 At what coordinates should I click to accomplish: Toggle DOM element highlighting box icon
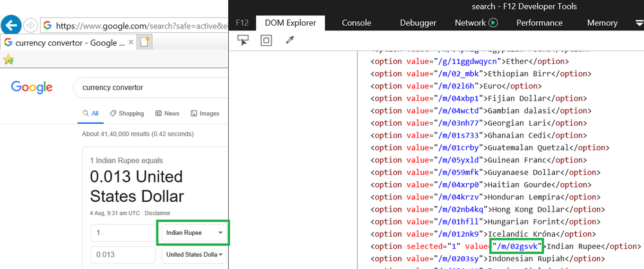point(266,40)
